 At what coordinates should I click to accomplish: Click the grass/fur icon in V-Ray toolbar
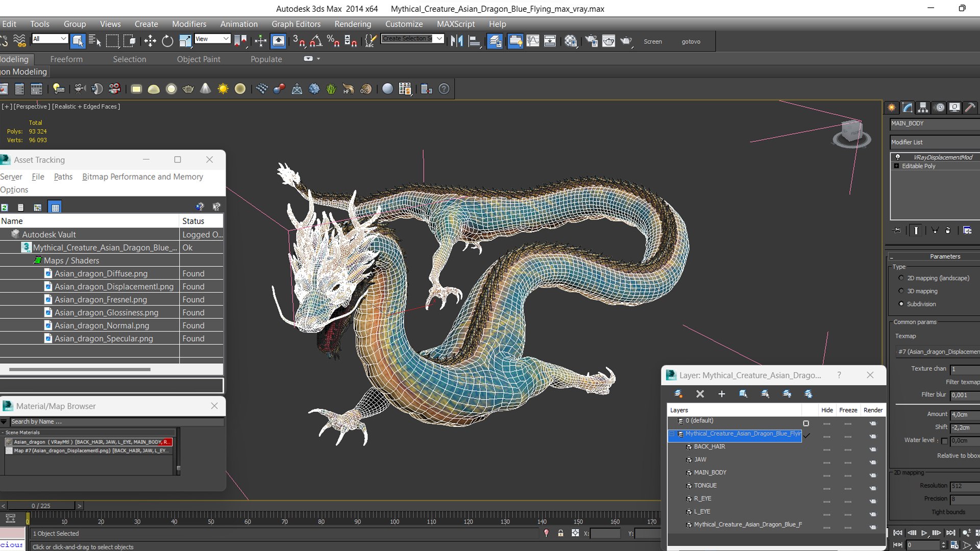331,89
